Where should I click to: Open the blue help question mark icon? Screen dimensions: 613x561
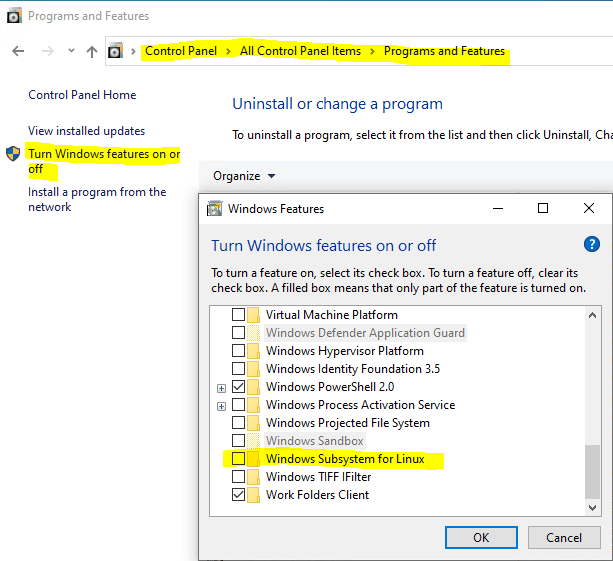[x=591, y=244]
